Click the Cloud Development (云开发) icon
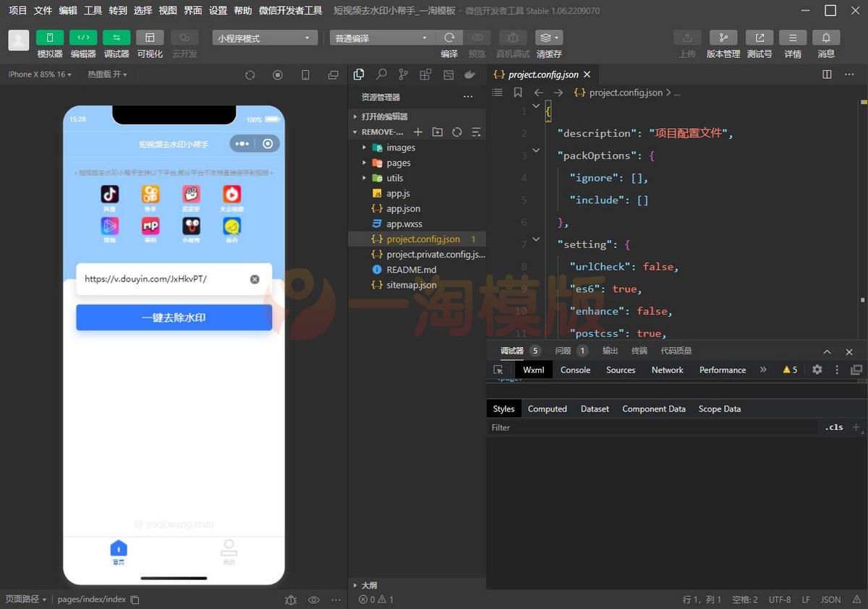This screenshot has height=609, width=868. pos(184,38)
